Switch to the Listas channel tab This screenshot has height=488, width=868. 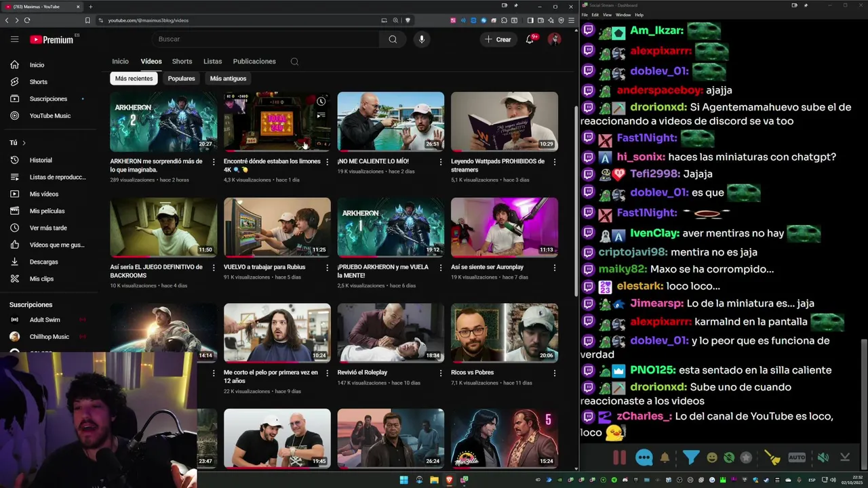[x=212, y=62]
